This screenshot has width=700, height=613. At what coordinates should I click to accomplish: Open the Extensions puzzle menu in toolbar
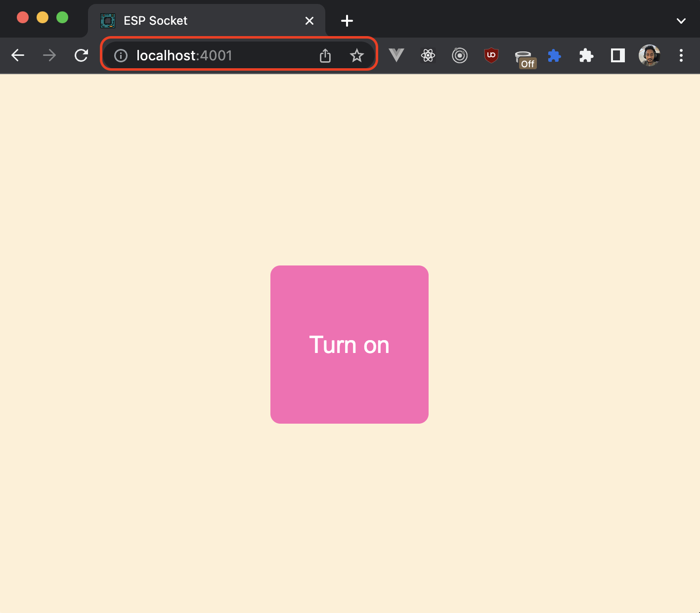tap(586, 55)
